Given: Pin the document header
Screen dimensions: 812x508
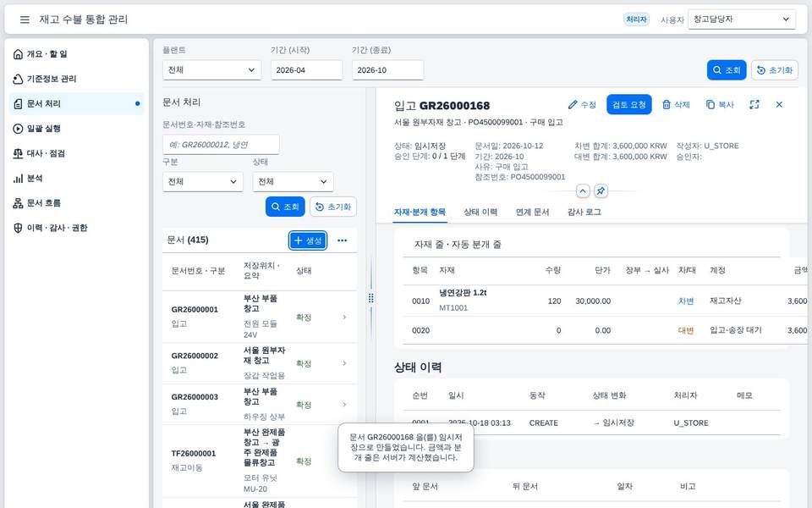Looking at the screenshot, I should click(601, 191).
